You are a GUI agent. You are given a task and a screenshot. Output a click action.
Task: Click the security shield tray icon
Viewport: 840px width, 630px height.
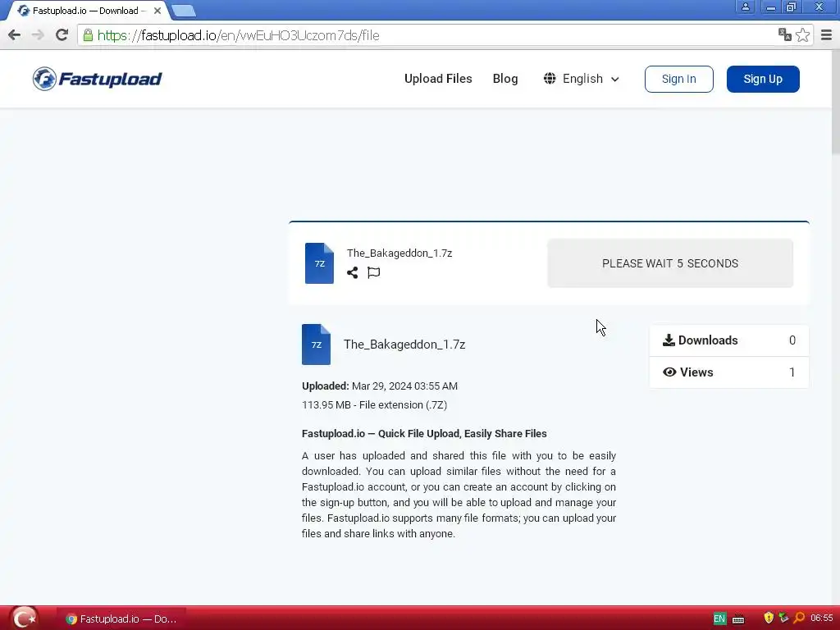(x=769, y=618)
